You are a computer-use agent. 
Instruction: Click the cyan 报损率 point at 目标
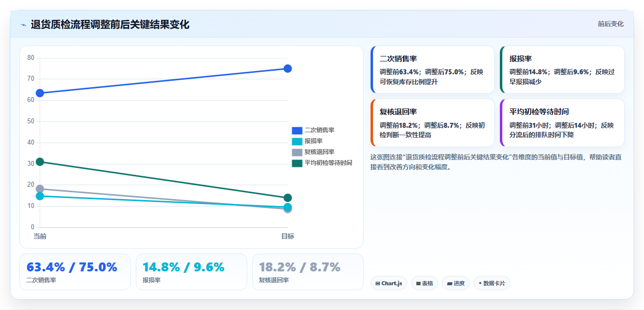pos(287,207)
